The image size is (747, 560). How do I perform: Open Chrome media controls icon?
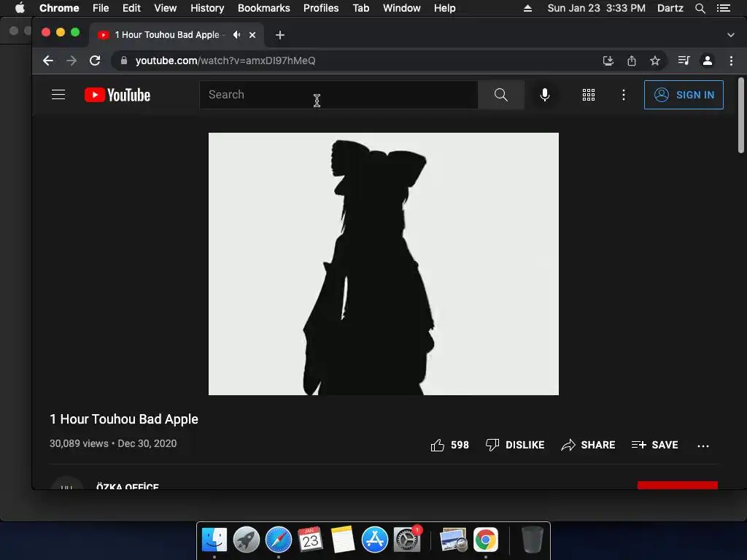684,61
